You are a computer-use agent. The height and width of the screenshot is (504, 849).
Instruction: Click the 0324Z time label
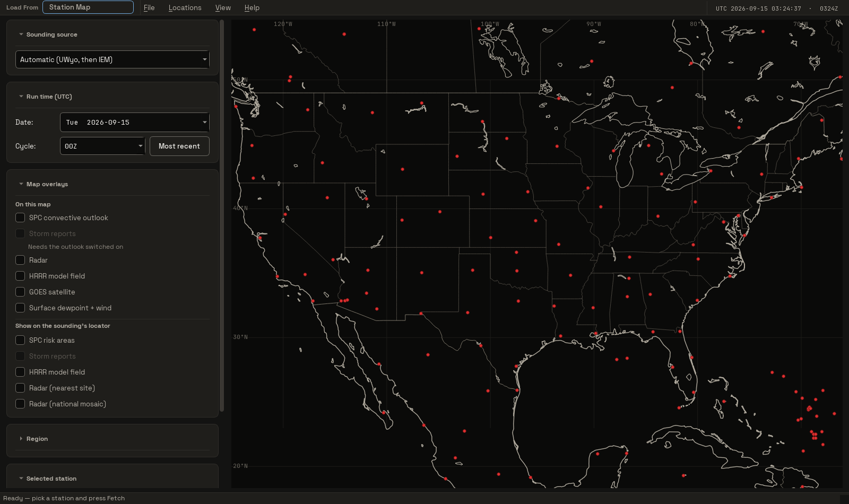[829, 8]
